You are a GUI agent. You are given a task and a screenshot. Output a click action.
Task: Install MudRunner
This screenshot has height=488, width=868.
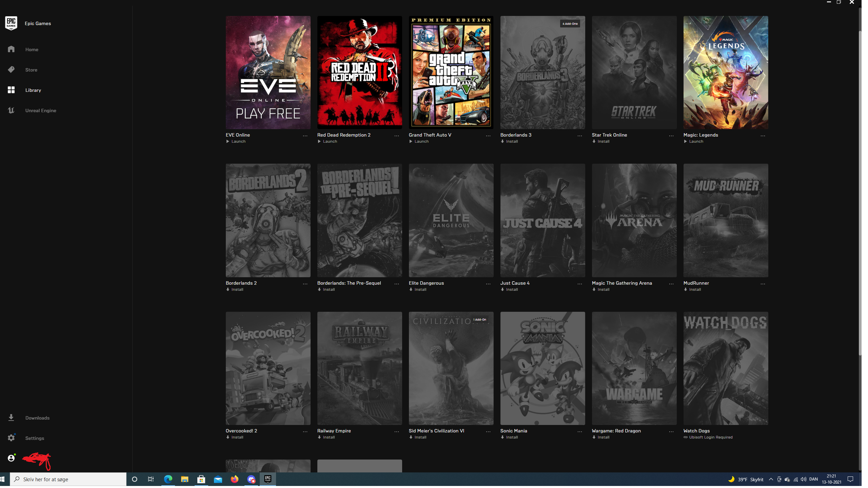click(x=693, y=289)
